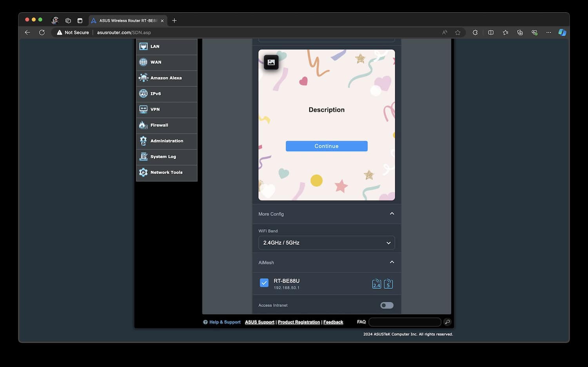Open the tab actions menu icon
The width and height of the screenshot is (588, 367).
(80, 20)
